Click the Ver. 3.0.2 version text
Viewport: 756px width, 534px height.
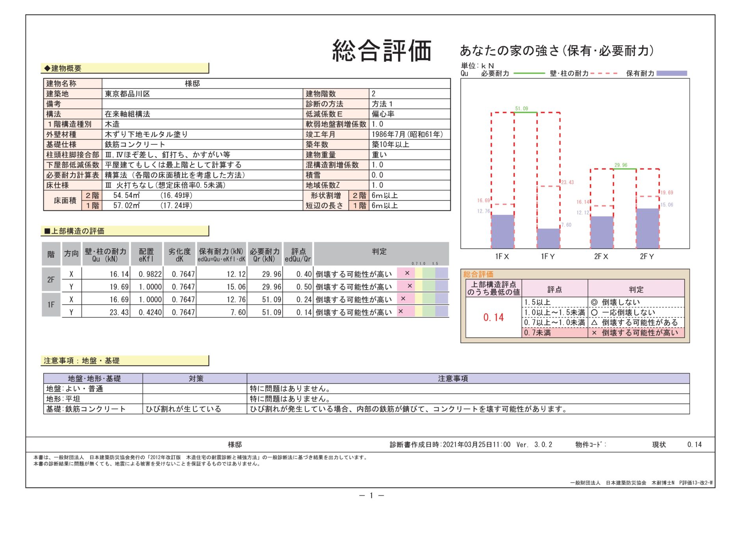click(534, 445)
